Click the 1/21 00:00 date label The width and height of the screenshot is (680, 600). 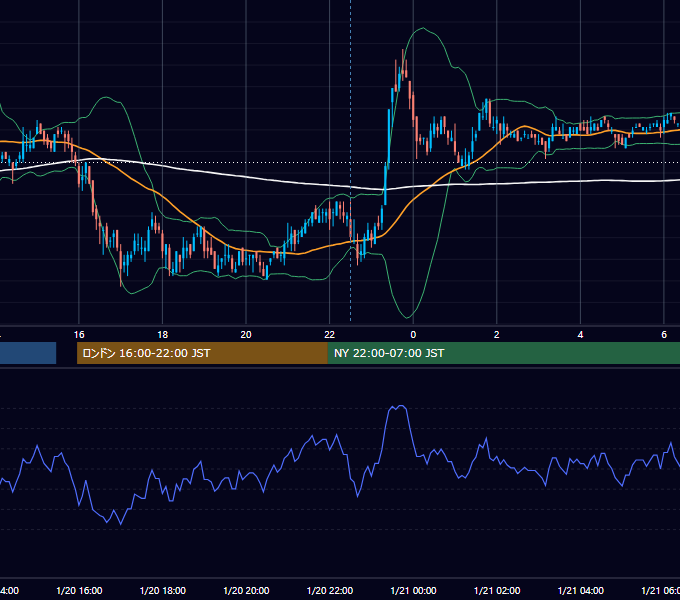click(413, 590)
